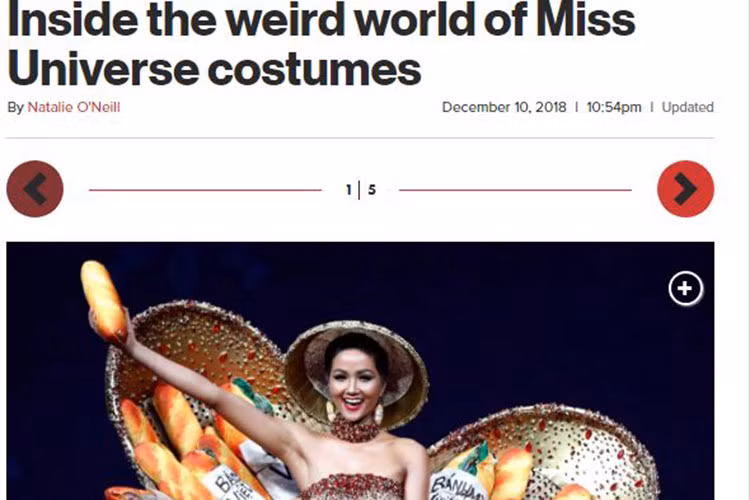Select the total slide count 5
Viewport: 750px width, 500px height.
[x=372, y=190]
